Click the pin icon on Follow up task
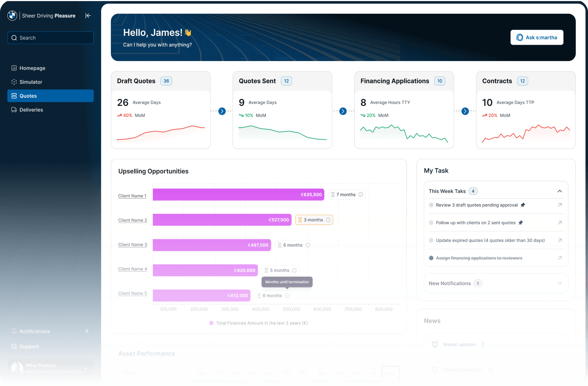Viewport: 588px width, 386px height. 520,223
